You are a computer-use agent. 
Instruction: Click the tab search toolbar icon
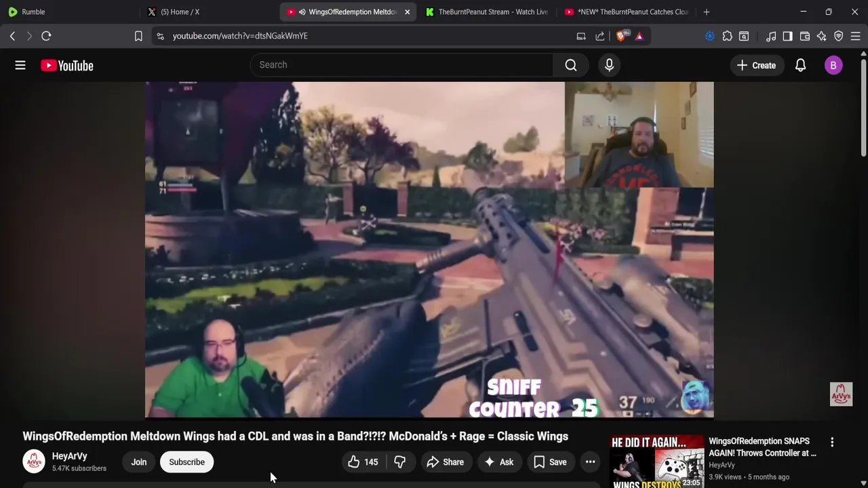click(x=744, y=36)
